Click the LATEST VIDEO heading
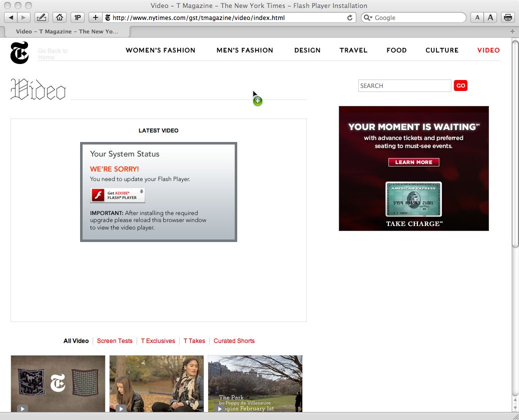The image size is (519, 420). (159, 130)
